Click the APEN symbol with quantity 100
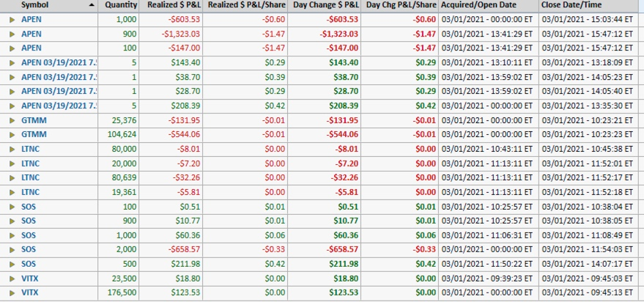 coord(32,48)
